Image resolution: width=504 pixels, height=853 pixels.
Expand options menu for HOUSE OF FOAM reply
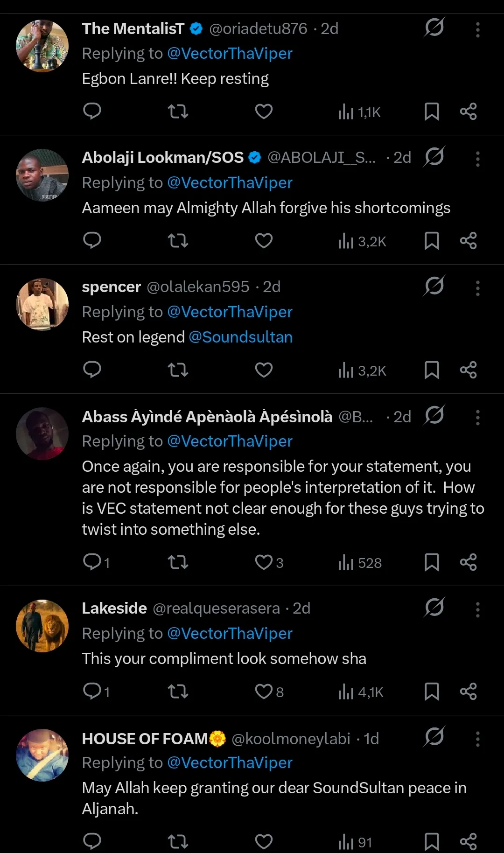tap(477, 739)
